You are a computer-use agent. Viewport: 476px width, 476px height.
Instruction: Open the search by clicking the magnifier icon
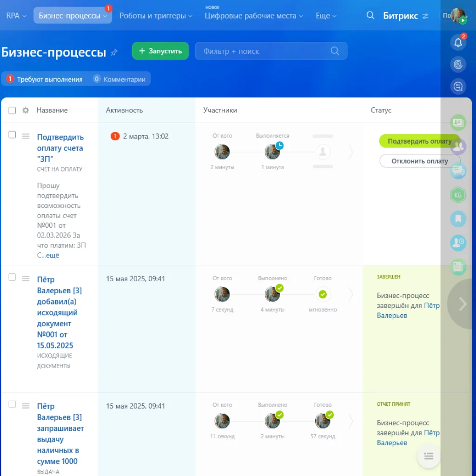370,15
